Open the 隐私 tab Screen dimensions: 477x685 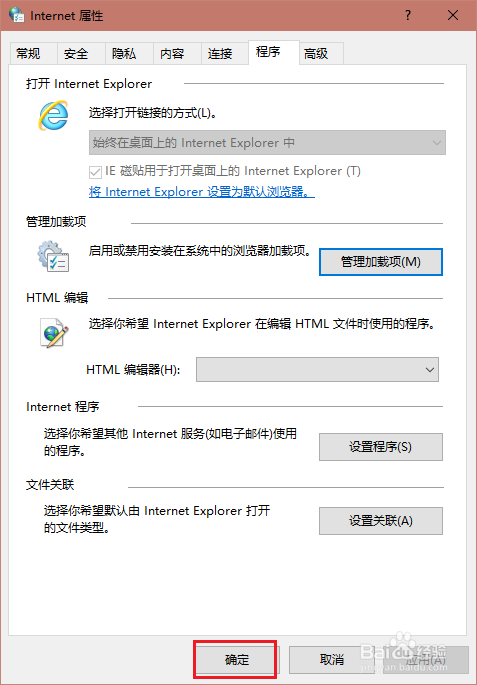click(x=124, y=54)
